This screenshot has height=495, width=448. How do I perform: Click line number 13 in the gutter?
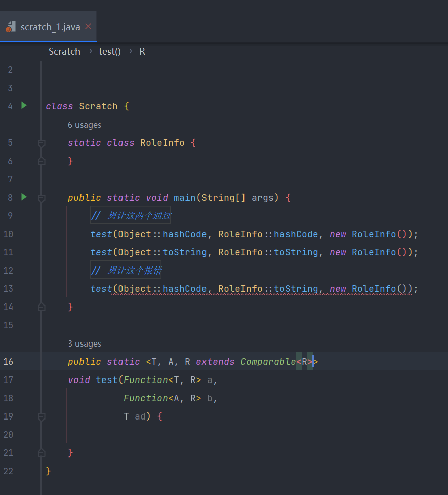[8, 289]
